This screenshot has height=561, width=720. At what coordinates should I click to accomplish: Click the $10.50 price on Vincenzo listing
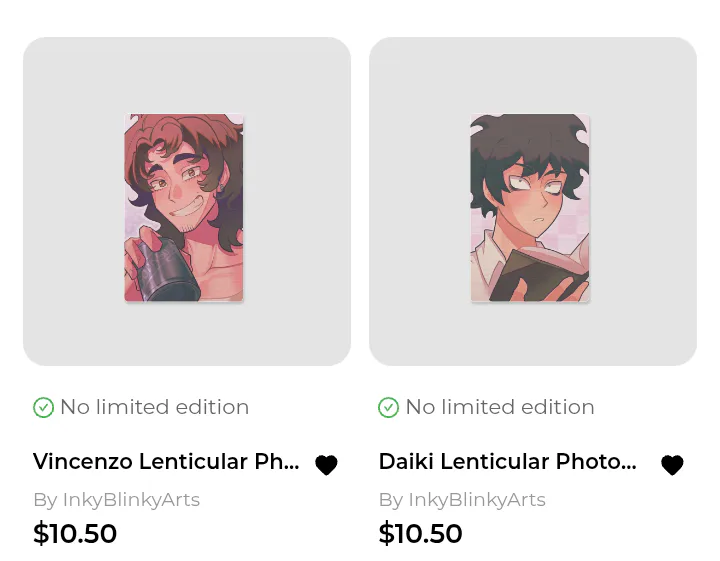[75, 534]
